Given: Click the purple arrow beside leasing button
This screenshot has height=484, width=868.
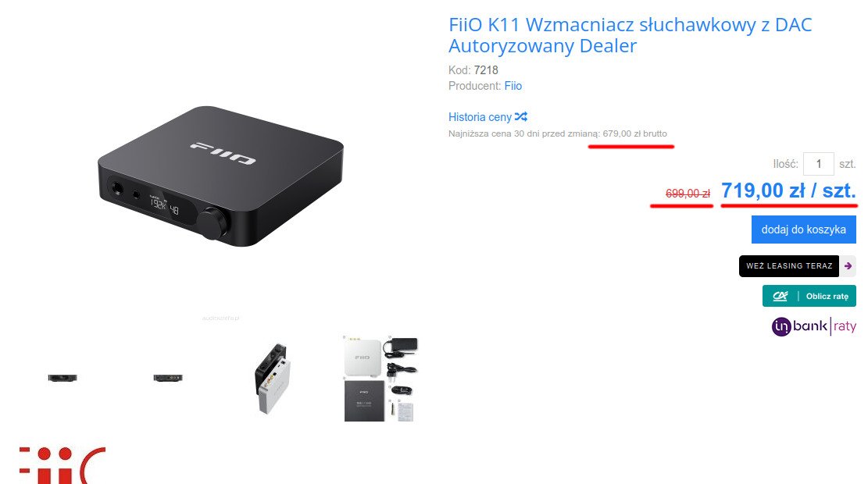Looking at the screenshot, I should pos(848,266).
